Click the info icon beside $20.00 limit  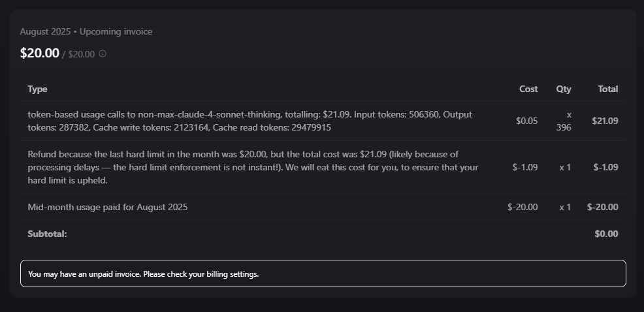pyautogui.click(x=103, y=54)
